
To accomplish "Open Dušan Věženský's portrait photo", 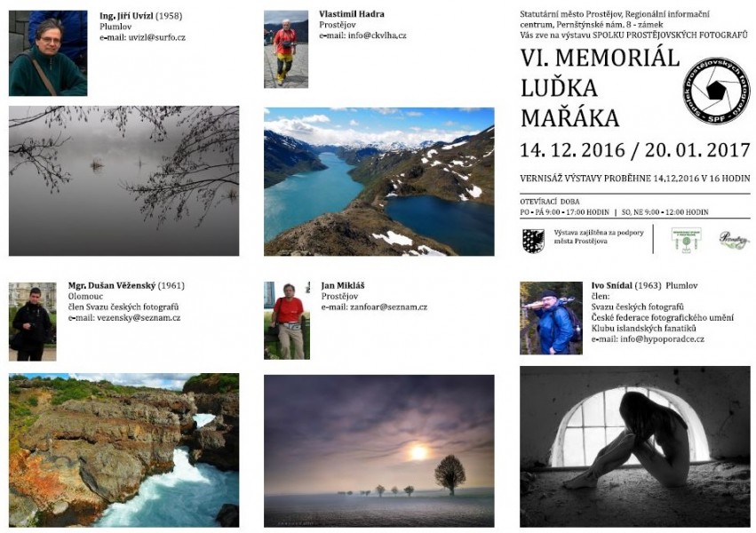I will tap(33, 322).
